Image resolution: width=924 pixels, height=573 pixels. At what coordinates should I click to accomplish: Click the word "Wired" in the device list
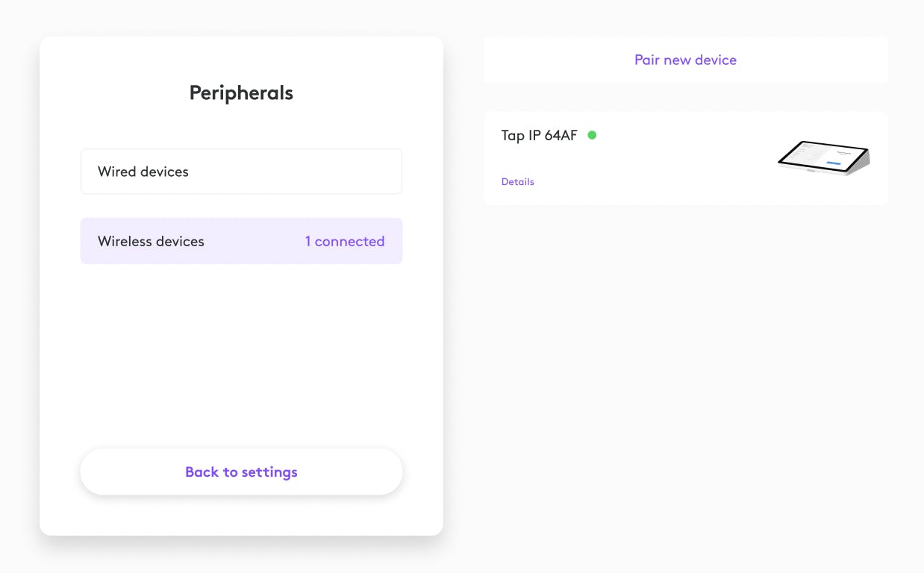[x=116, y=172]
